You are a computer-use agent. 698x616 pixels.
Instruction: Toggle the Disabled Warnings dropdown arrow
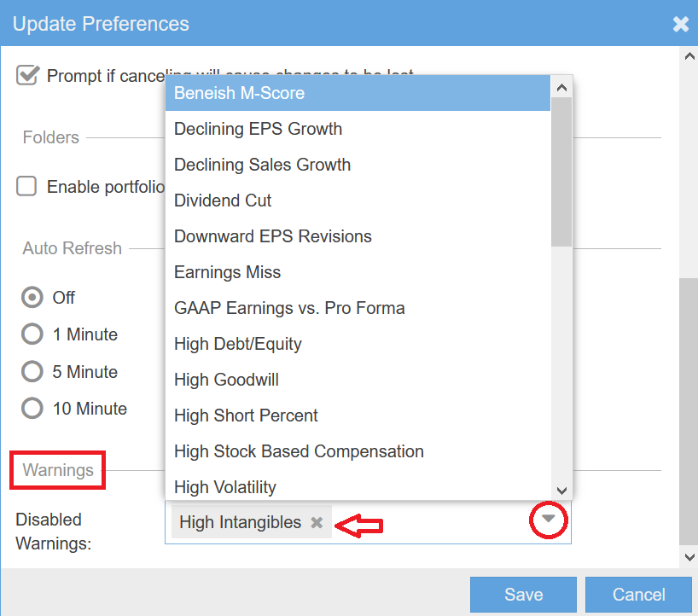click(550, 520)
